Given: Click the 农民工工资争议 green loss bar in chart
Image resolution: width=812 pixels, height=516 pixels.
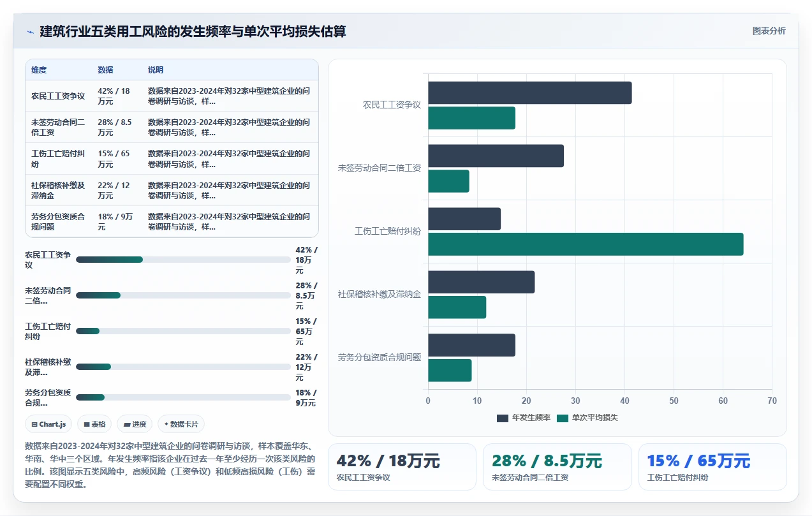Looking at the screenshot, I should coord(471,118).
